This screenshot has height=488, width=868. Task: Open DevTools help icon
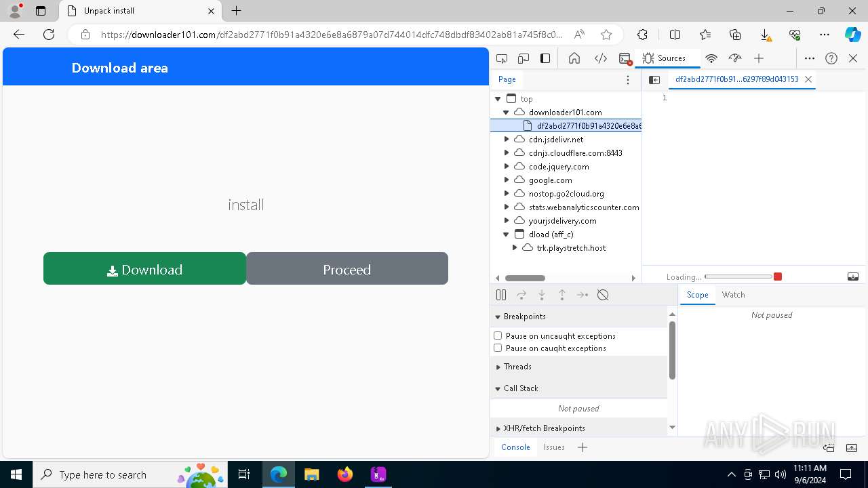click(831, 58)
